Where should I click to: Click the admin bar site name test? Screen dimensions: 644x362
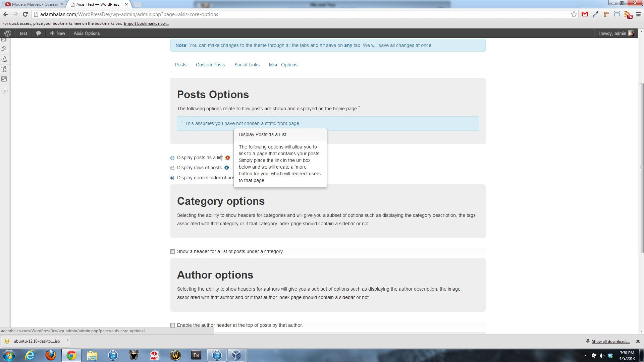point(23,33)
